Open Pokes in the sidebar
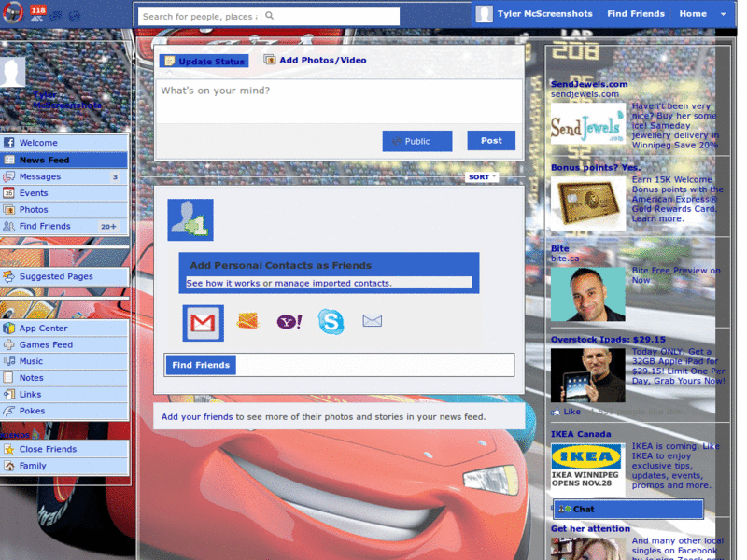The image size is (747, 560). pyautogui.click(x=64, y=411)
